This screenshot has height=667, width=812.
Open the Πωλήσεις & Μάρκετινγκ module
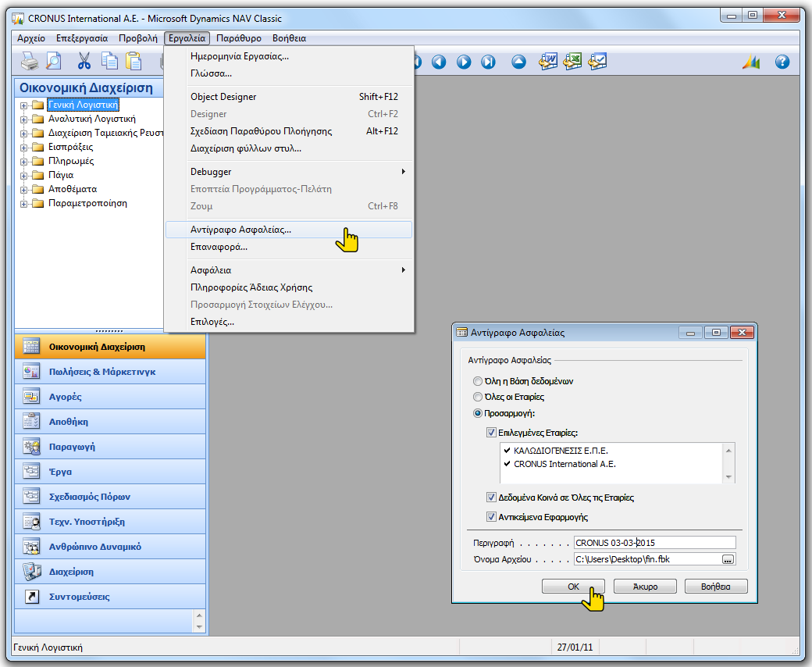110,372
